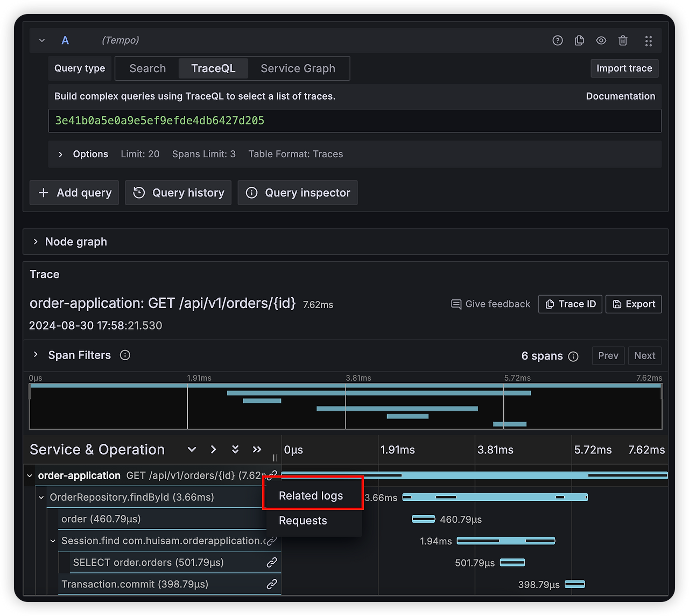The width and height of the screenshot is (689, 616).
Task: Click the column resize divider handle
Action: (275, 458)
